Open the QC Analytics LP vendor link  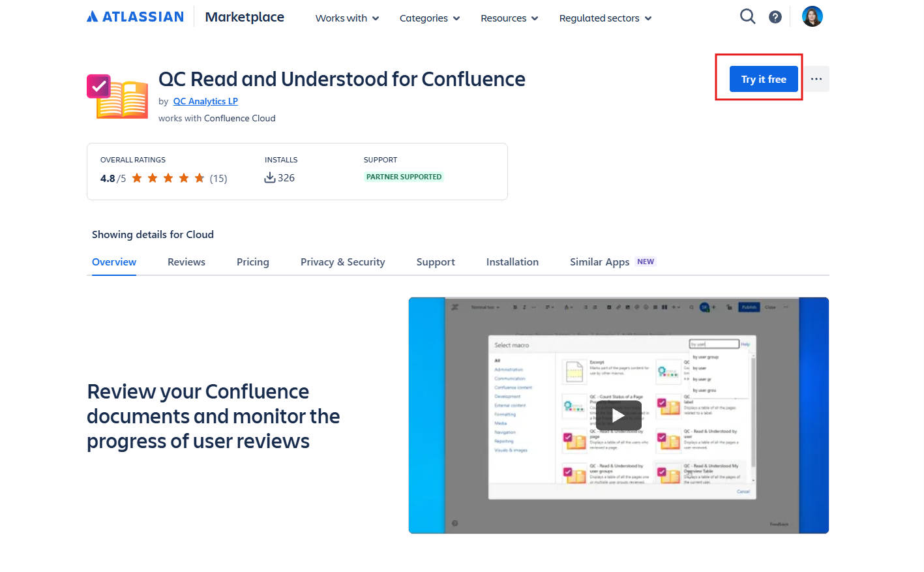(205, 101)
